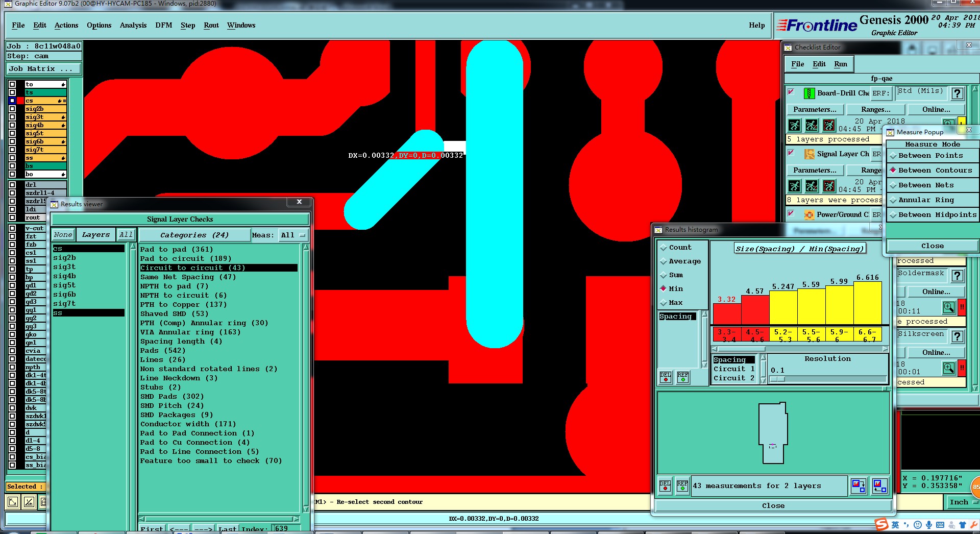Open help for Soldermask check question mark
This screenshot has width=980, height=534.
958,276
